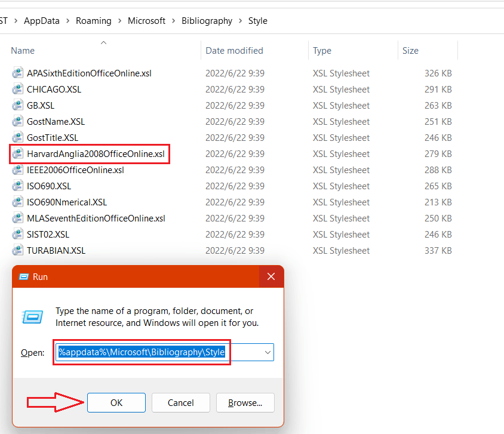The image size is (504, 434).
Task: Select IEEE2006OfficeOnline.xsl file name
Action: (x=75, y=170)
